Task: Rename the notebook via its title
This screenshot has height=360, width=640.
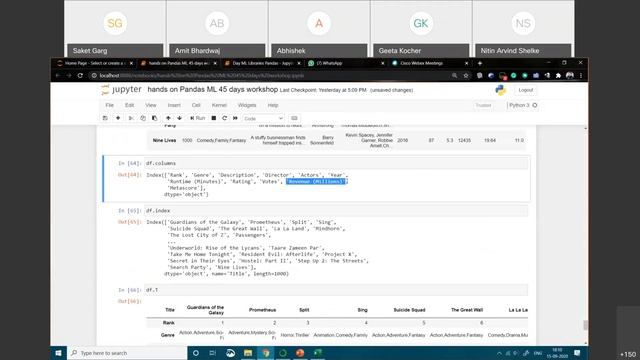Action: [x=213, y=89]
